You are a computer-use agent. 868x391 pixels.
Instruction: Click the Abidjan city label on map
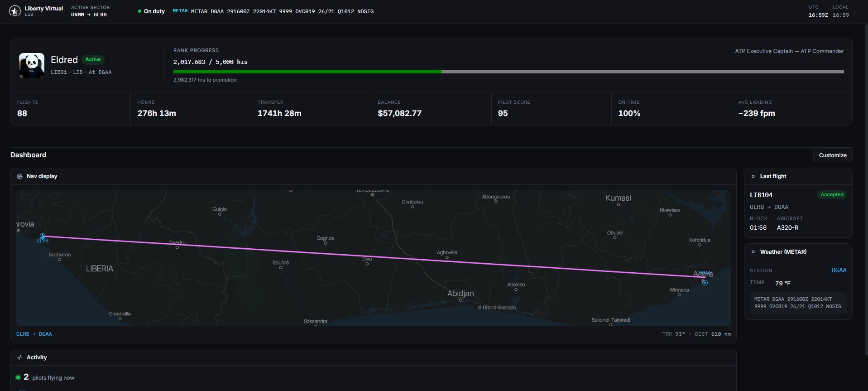click(460, 293)
